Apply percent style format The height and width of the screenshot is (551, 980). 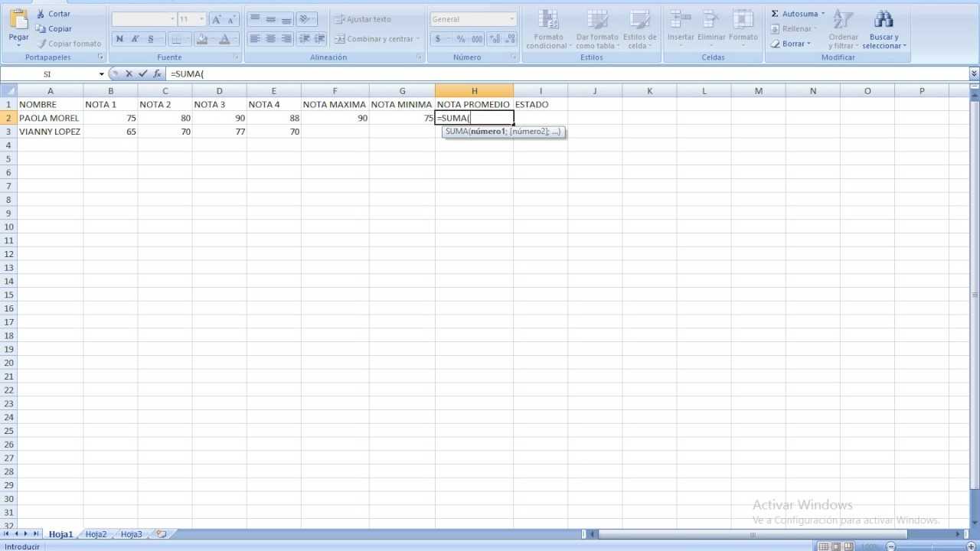461,39
